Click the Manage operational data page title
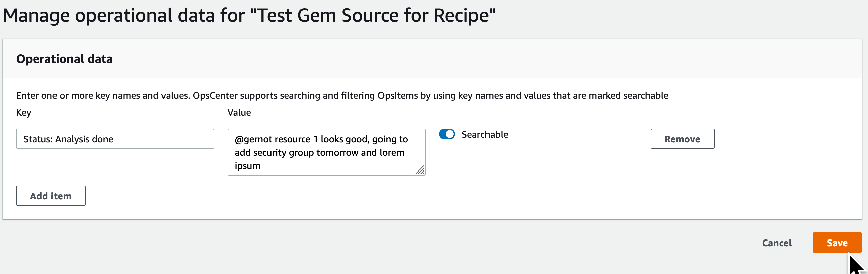 [x=249, y=15]
